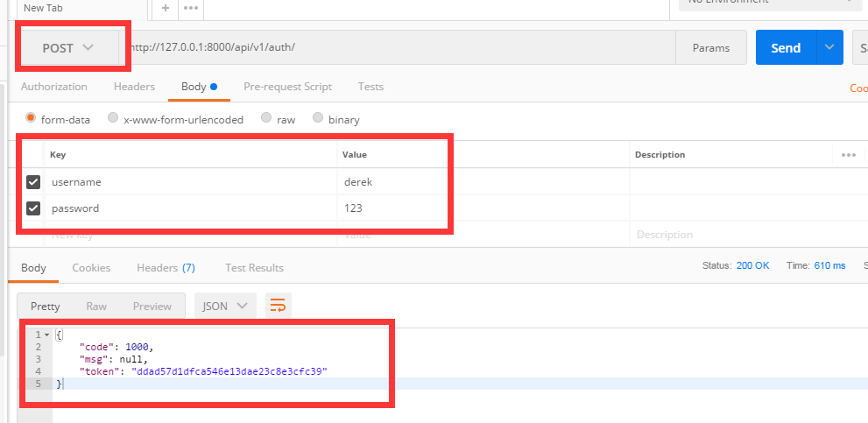The image size is (868, 423).
Task: Expand the JSON response format dropdown
Action: click(x=225, y=306)
